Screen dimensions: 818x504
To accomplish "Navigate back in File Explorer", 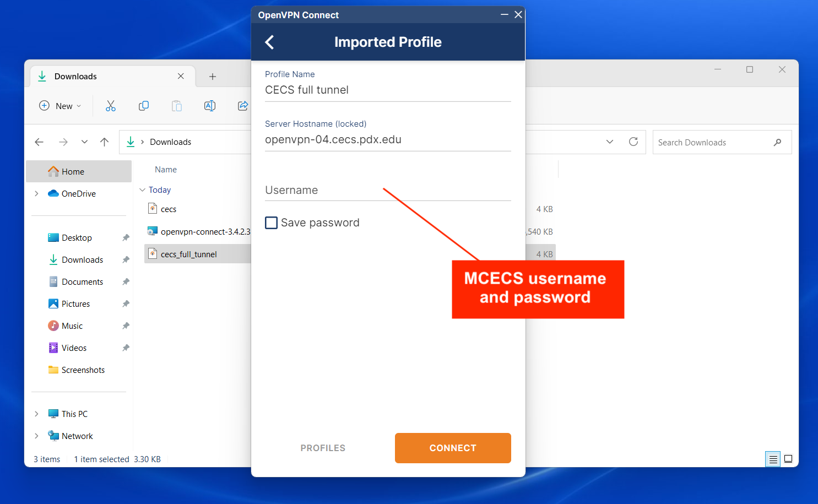I will coord(39,142).
